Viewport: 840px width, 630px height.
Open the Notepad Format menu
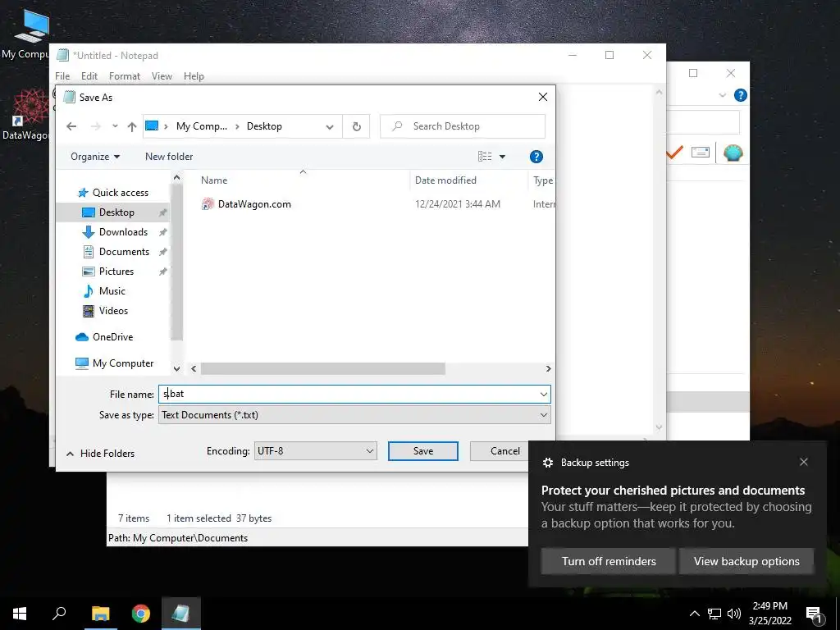click(125, 76)
